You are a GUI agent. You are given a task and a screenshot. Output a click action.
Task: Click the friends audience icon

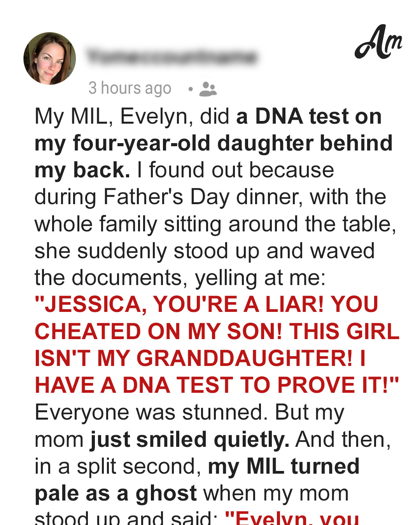point(208,89)
